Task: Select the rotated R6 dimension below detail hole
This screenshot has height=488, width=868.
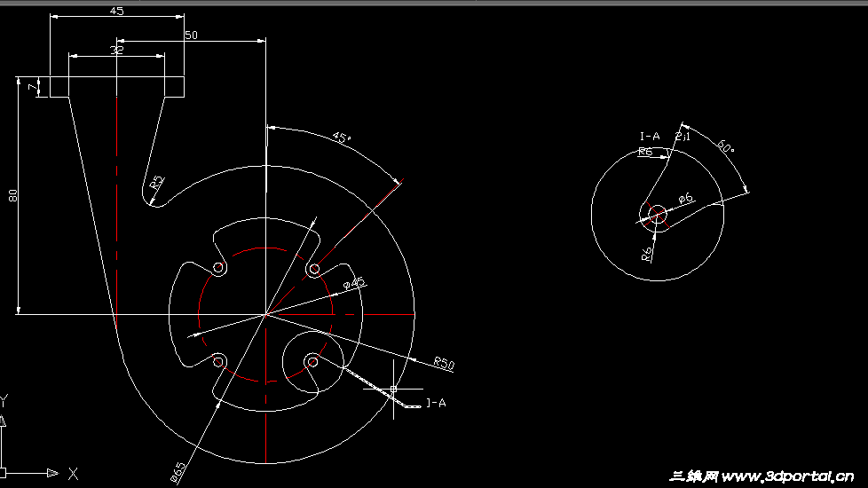Action: [647, 255]
